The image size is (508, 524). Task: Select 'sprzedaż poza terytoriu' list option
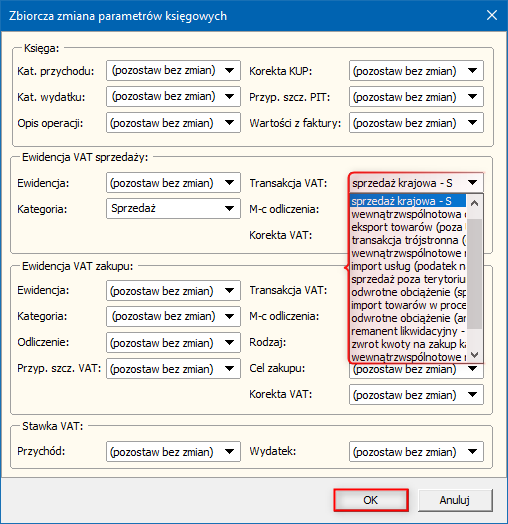pyautogui.click(x=408, y=279)
